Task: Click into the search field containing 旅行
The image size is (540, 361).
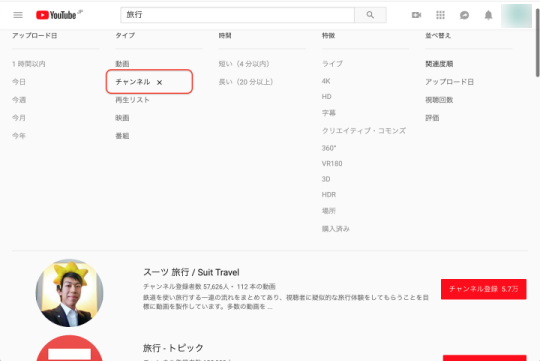Action: 237,15
